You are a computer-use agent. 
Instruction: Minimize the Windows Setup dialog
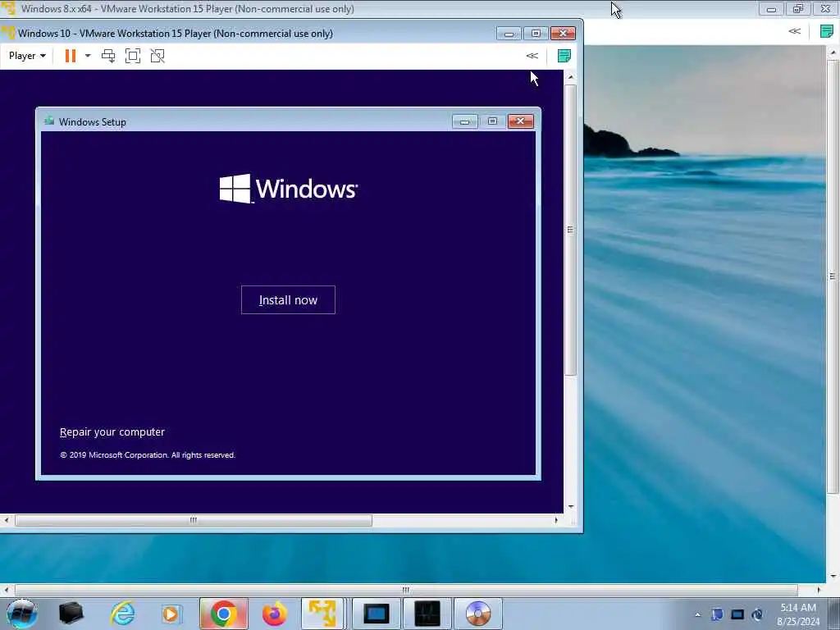tap(465, 121)
